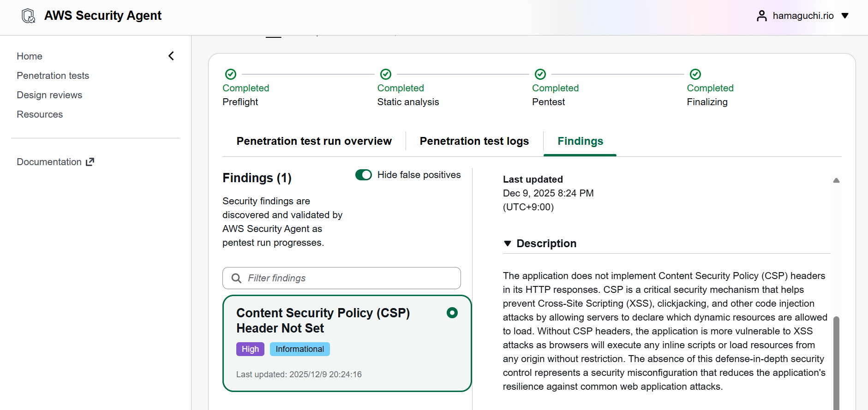The height and width of the screenshot is (410, 868).
Task: Click the magnifier icon in filter box
Action: click(x=236, y=278)
